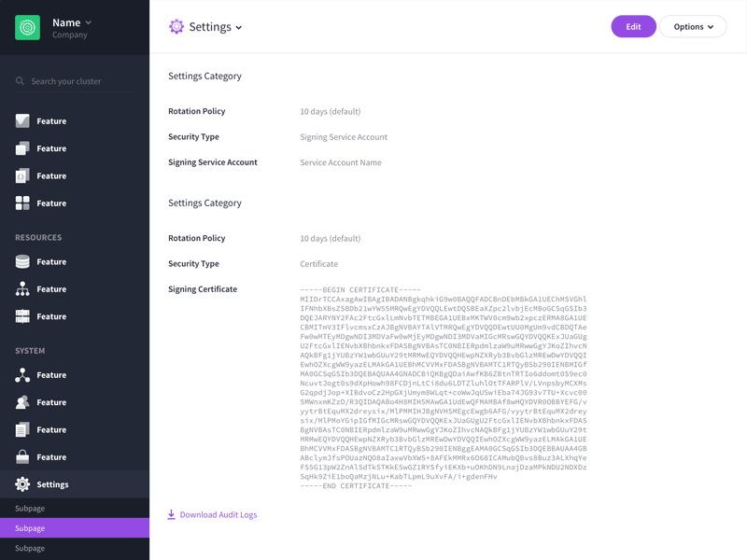
Task: Click the Download Audit Logs link
Action: point(218,515)
